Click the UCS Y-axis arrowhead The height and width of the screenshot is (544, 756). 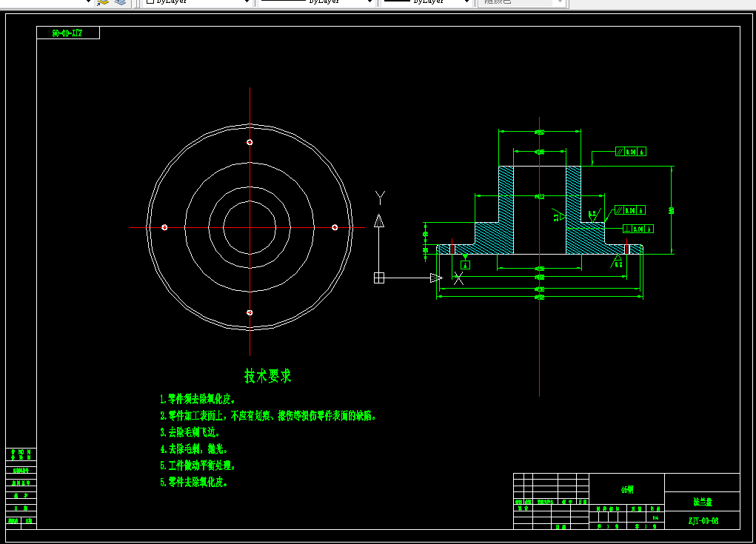379,221
